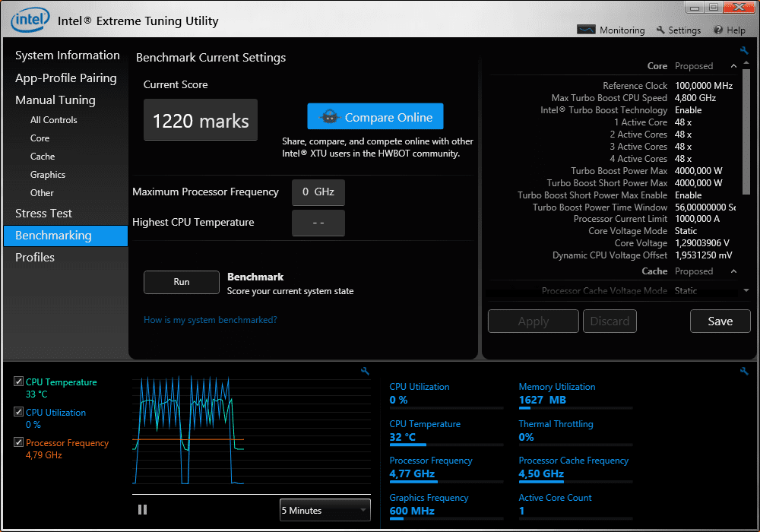Open the Help question mark icon
The image size is (760, 532).
pyautogui.click(x=718, y=30)
